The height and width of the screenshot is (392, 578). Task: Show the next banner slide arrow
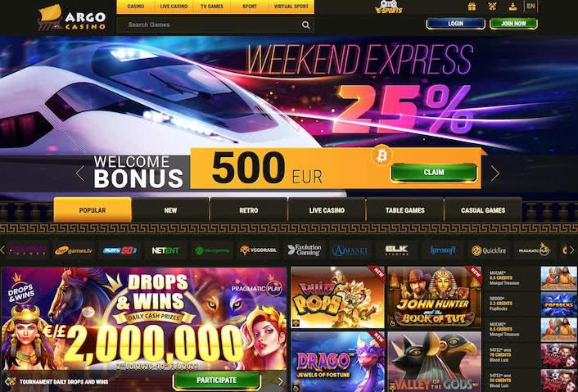click(x=495, y=173)
